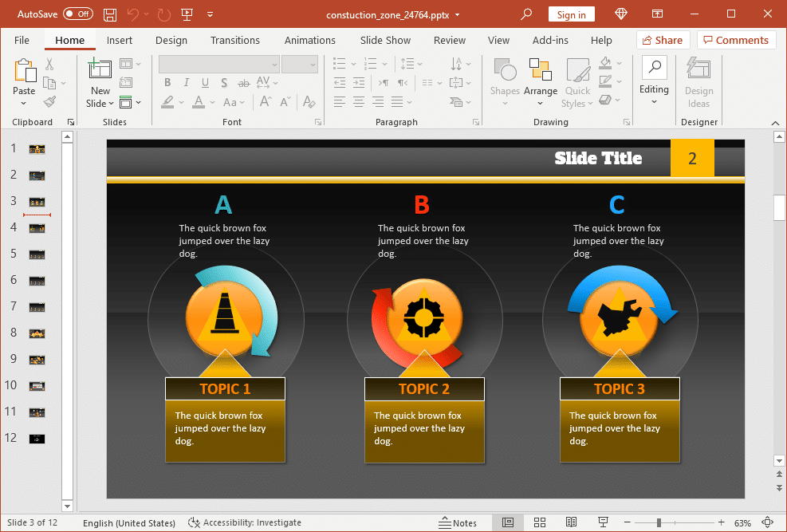787x532 pixels.
Task: Switch to the Slide Show tab
Action: (x=385, y=40)
